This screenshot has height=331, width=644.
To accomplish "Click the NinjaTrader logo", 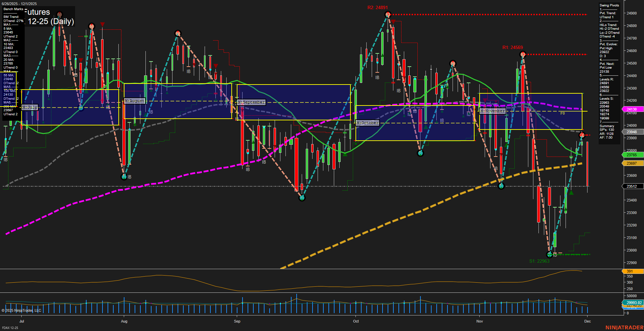I will coord(623,327).
